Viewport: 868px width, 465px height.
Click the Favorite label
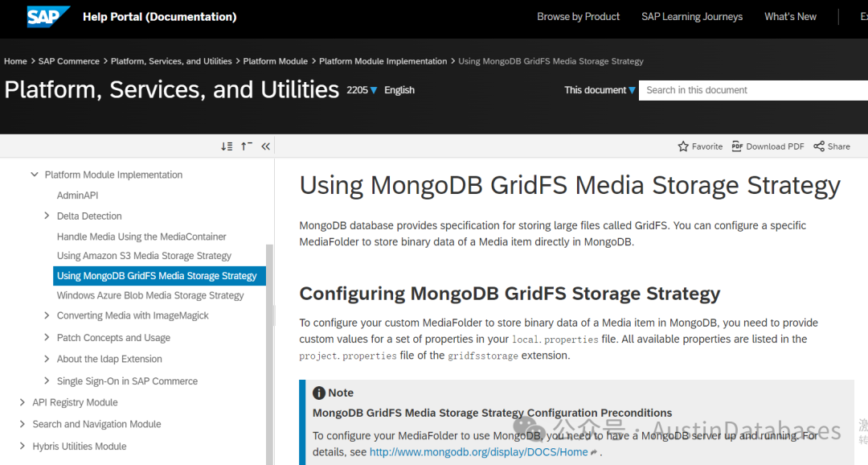707,146
